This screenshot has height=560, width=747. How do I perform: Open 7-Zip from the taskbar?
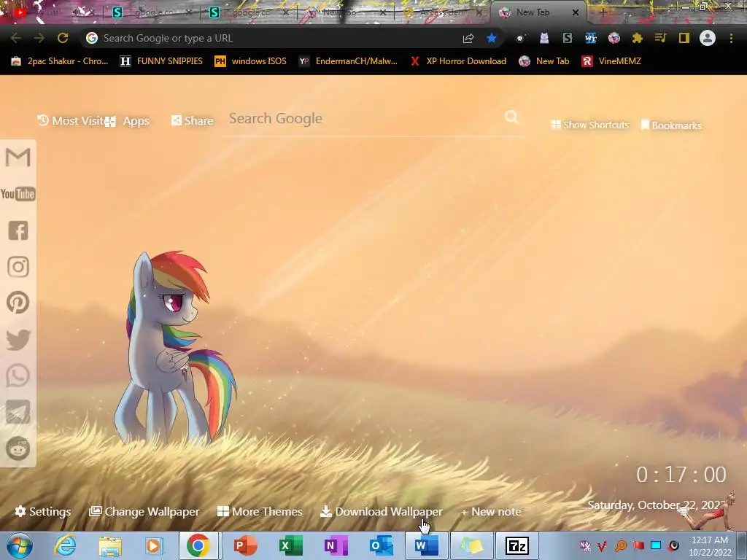pyautogui.click(x=517, y=545)
